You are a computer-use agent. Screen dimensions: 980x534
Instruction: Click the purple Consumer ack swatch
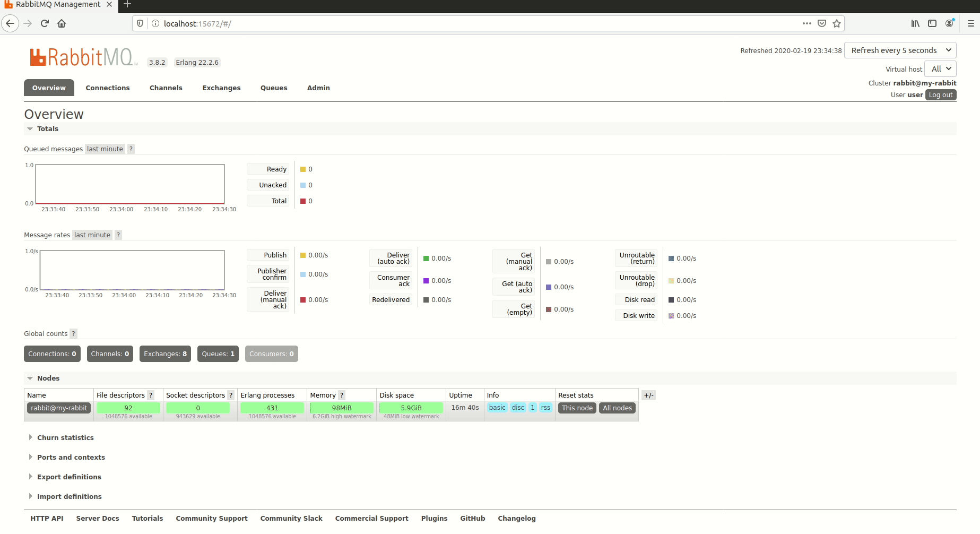point(426,281)
